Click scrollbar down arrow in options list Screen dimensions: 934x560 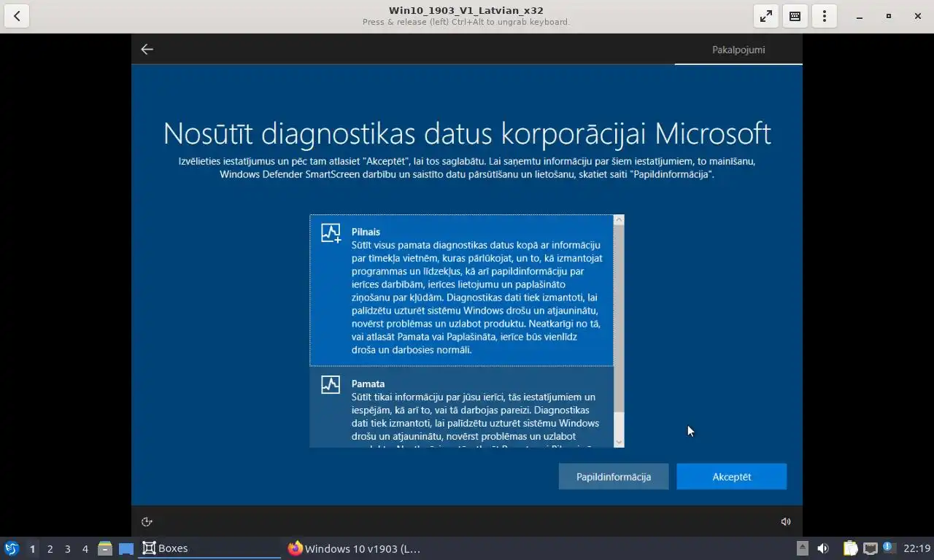pyautogui.click(x=619, y=442)
